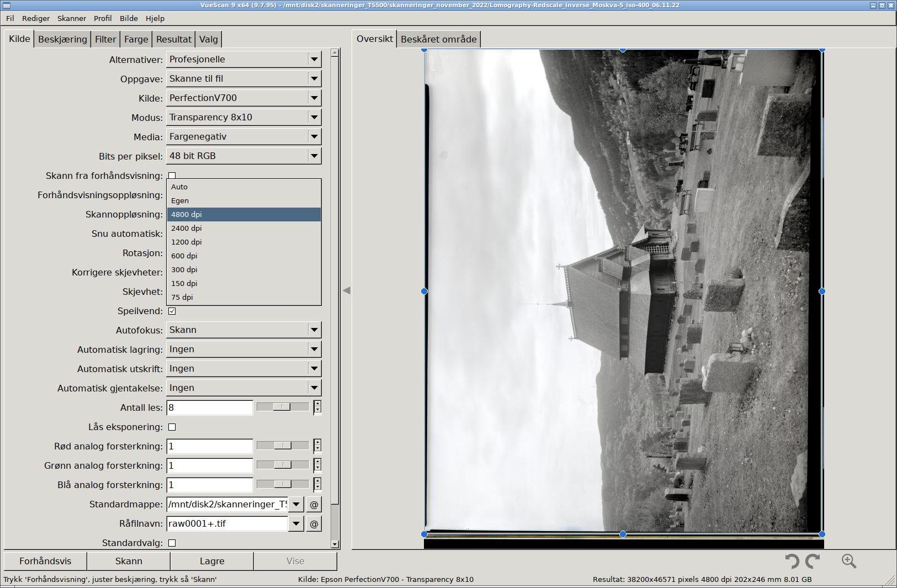This screenshot has height=588, width=897.
Task: Select 150 dpi resolution option
Action: pyautogui.click(x=243, y=283)
